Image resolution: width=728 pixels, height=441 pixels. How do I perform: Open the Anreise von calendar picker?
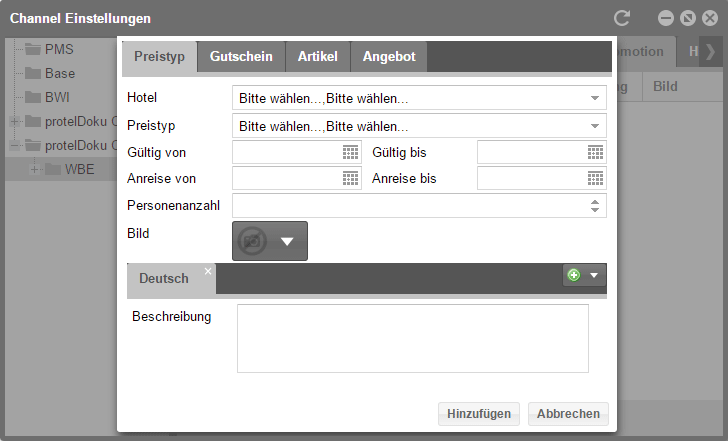click(350, 178)
